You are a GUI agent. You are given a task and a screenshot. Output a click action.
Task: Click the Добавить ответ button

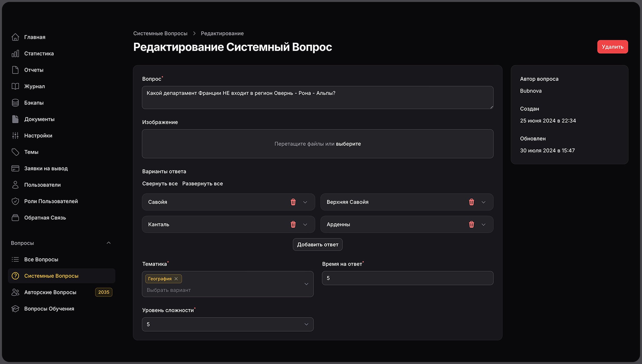click(317, 245)
